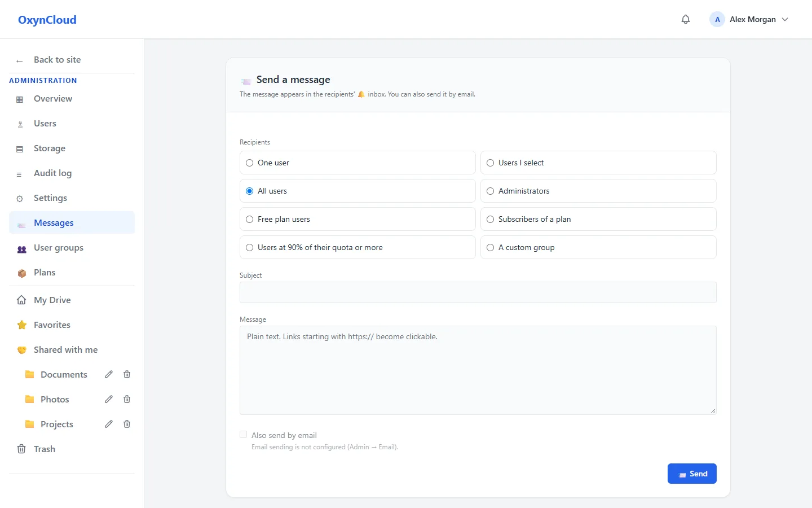This screenshot has width=812, height=508.
Task: Click the User groups people icon
Action: click(22, 249)
